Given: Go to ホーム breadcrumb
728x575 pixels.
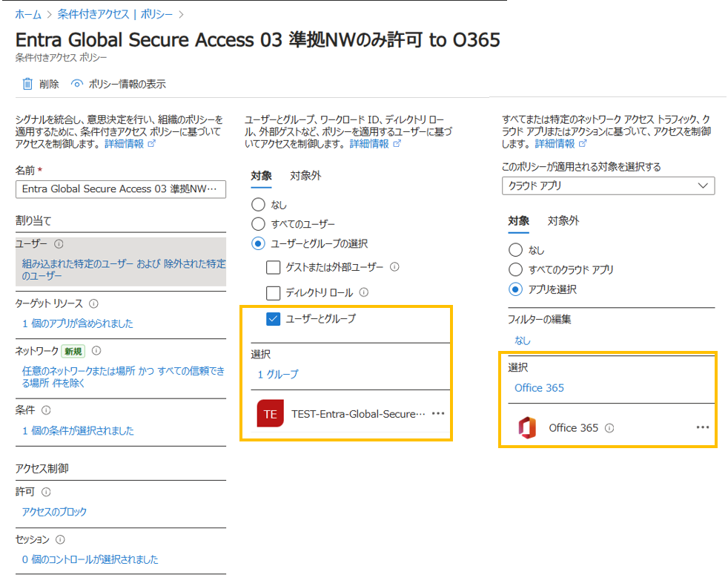Looking at the screenshot, I should click(x=28, y=15).
